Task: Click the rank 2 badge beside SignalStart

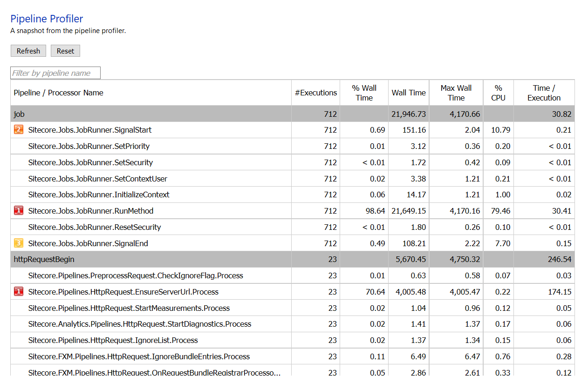Action: [19, 130]
